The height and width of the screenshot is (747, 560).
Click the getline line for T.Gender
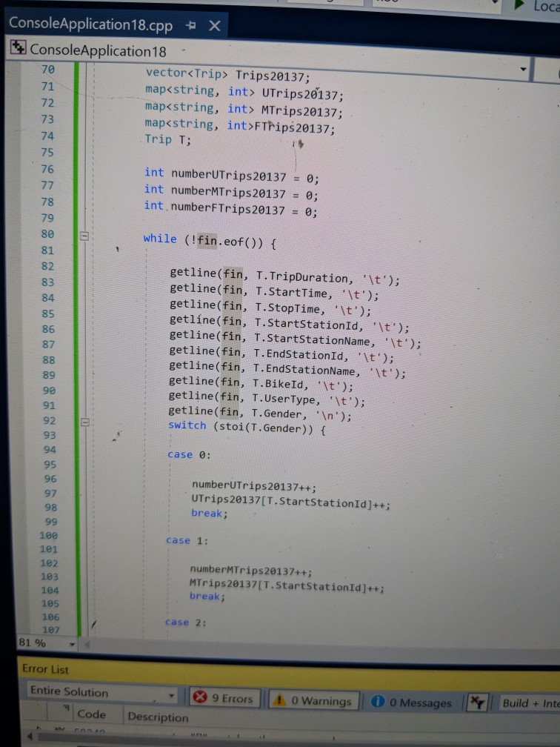pyautogui.click(x=260, y=414)
